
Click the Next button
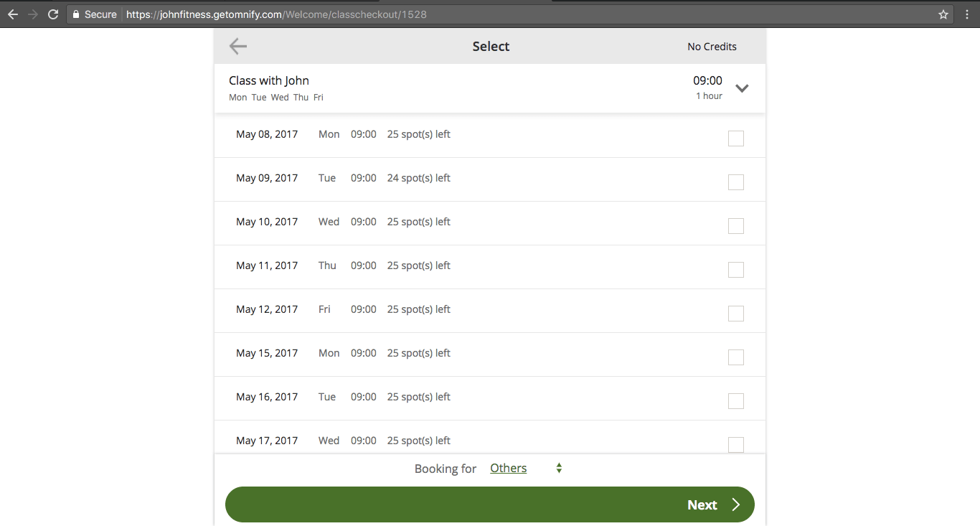pyautogui.click(x=490, y=504)
